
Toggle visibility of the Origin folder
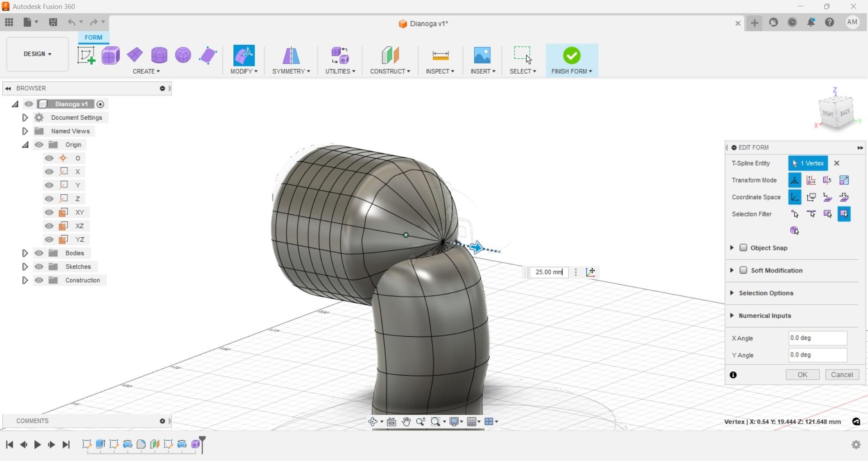(x=39, y=145)
